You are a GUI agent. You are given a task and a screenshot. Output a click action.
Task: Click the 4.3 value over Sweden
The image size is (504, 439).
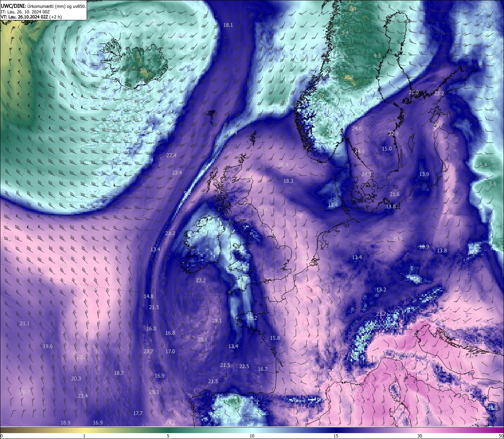pyautogui.click(x=377, y=56)
